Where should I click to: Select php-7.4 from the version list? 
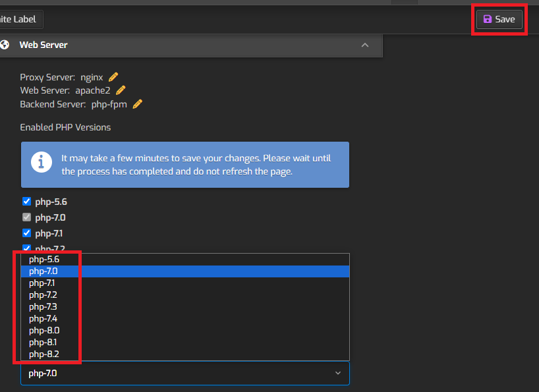(x=42, y=318)
